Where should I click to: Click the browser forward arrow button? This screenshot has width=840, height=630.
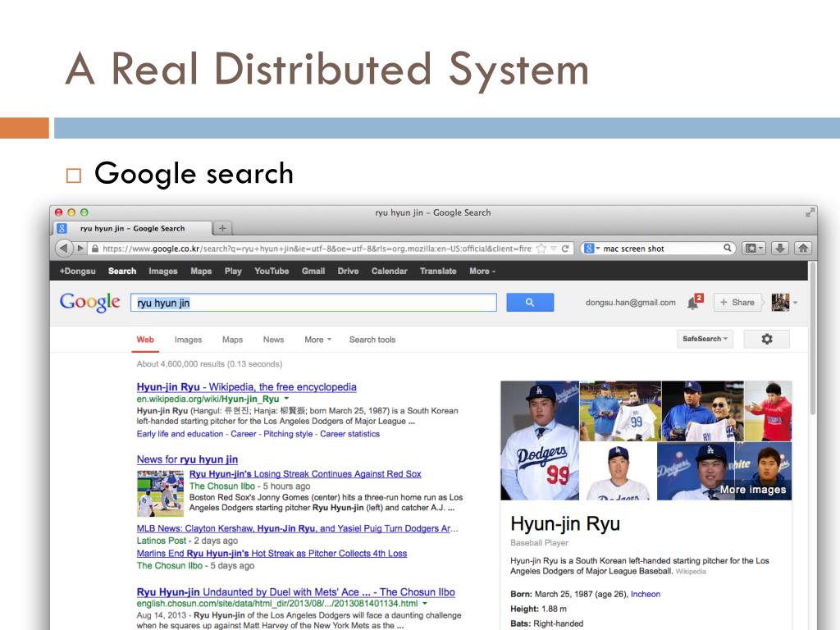pyautogui.click(x=80, y=248)
